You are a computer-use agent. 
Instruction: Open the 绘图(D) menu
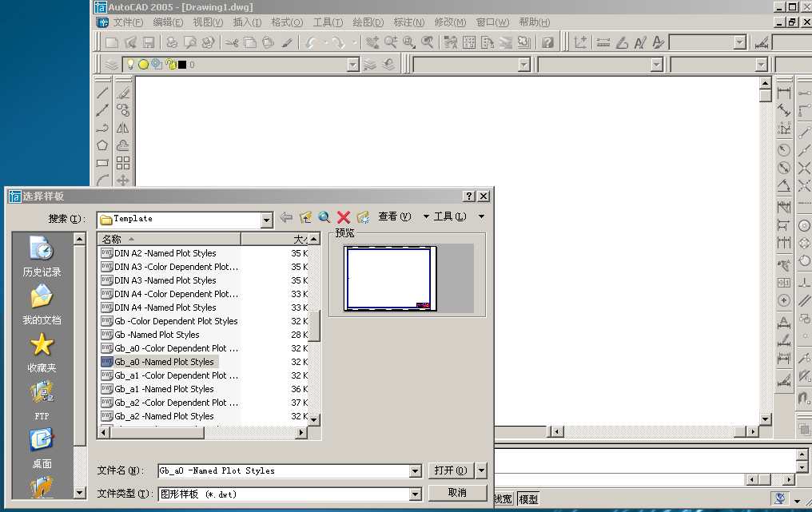(x=368, y=22)
